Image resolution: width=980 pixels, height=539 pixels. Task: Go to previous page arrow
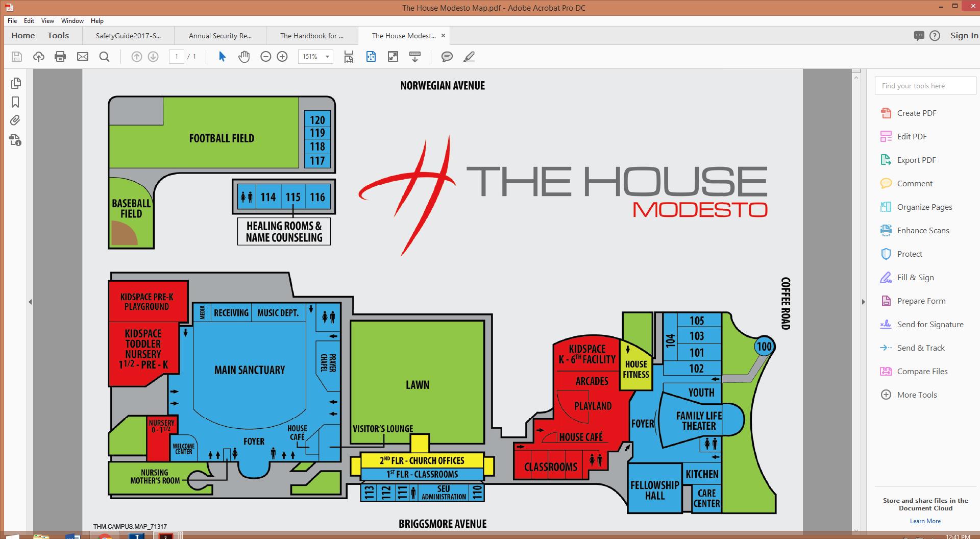pyautogui.click(x=137, y=57)
